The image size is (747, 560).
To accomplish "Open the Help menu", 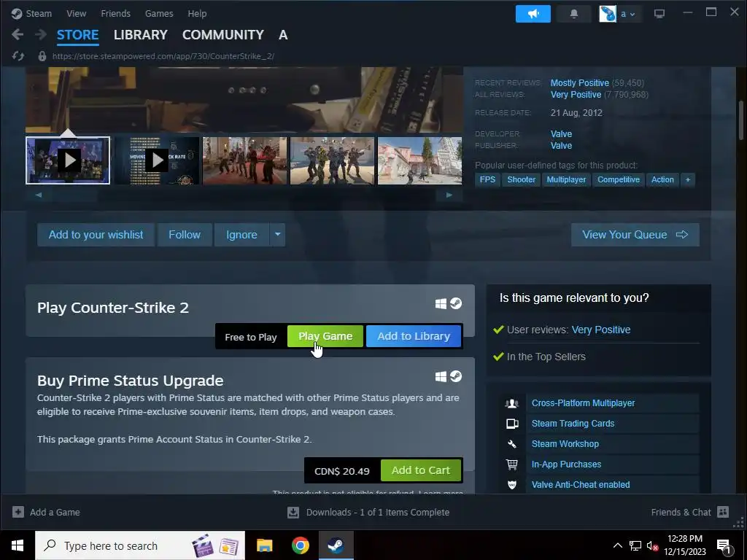I will click(x=197, y=13).
